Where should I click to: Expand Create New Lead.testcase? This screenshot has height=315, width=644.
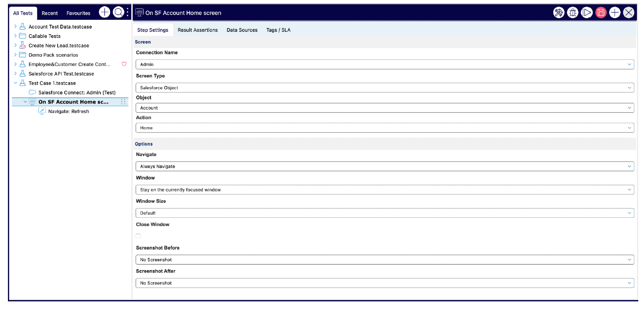16,45
